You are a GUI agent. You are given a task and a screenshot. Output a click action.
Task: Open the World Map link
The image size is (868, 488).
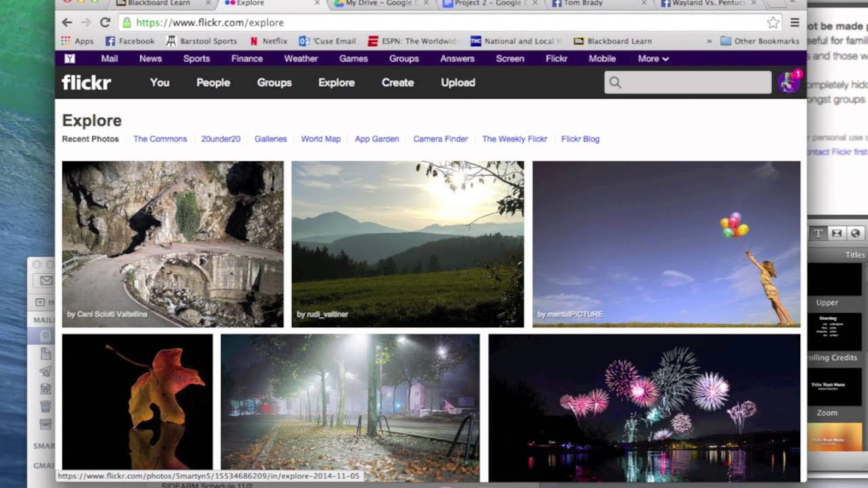click(x=321, y=139)
